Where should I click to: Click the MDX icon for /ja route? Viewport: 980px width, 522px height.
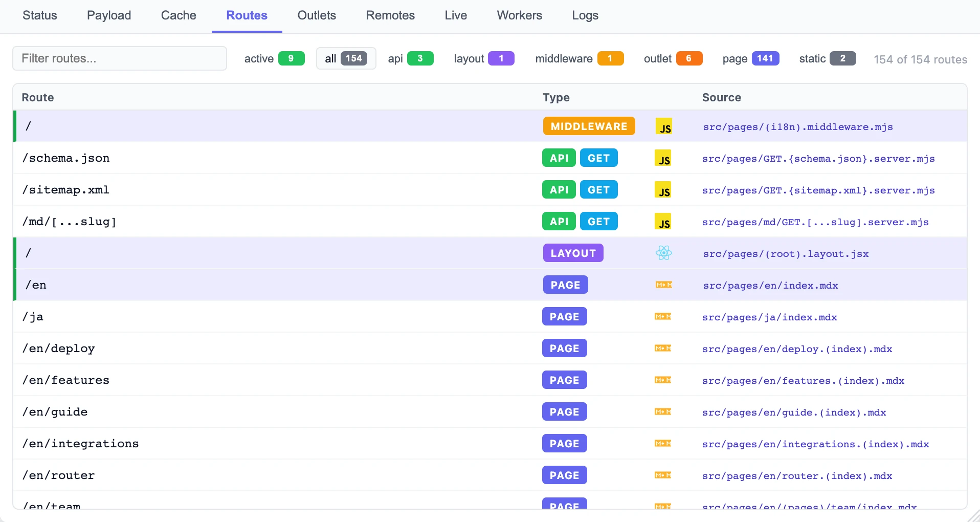(x=663, y=317)
